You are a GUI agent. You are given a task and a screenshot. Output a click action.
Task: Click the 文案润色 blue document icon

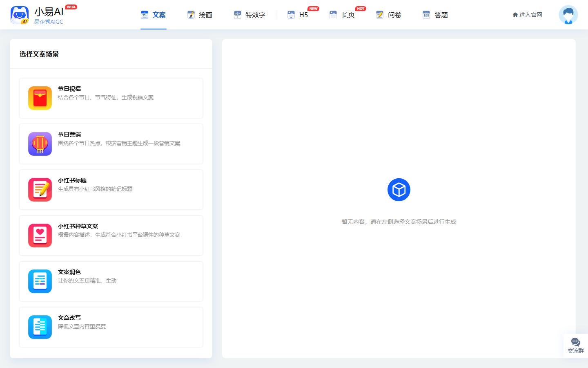(40, 281)
